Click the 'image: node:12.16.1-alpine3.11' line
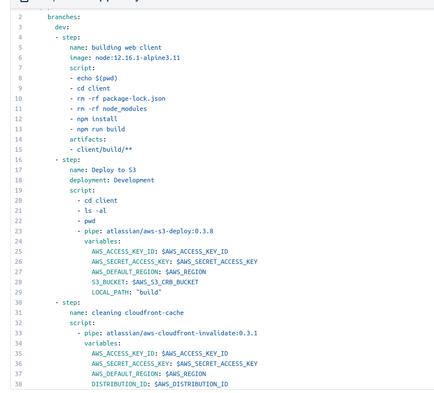434x393 pixels. click(x=125, y=58)
